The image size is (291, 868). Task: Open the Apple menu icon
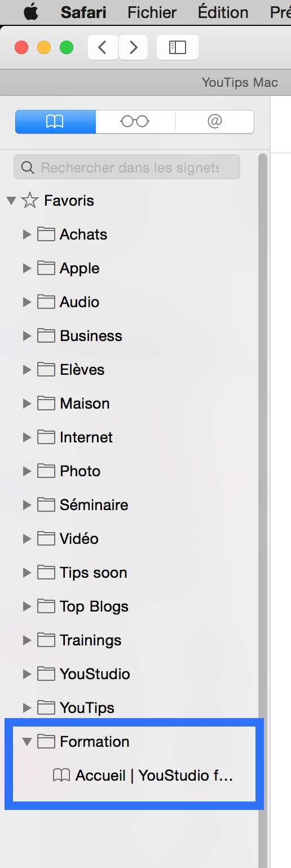[31, 12]
